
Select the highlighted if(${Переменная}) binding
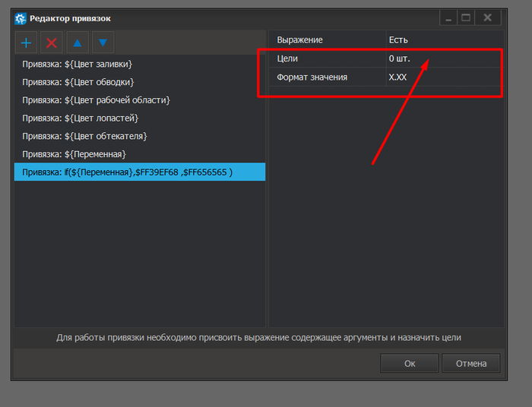pyautogui.click(x=128, y=173)
